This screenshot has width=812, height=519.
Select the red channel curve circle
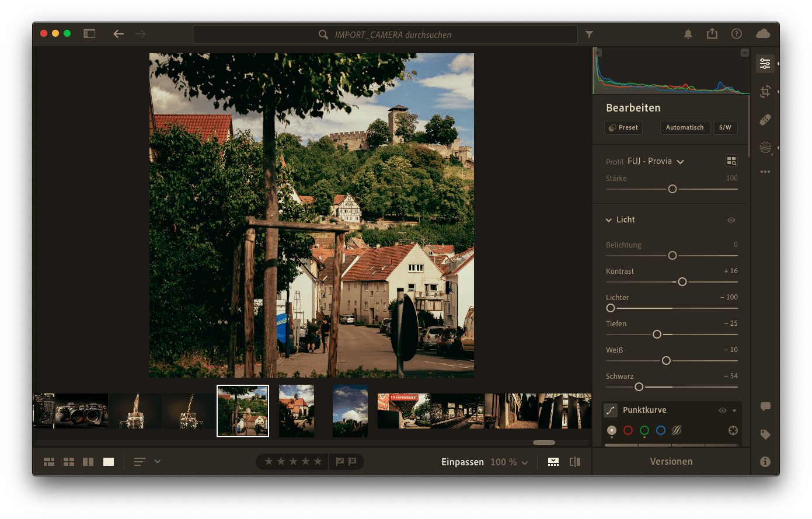628,430
